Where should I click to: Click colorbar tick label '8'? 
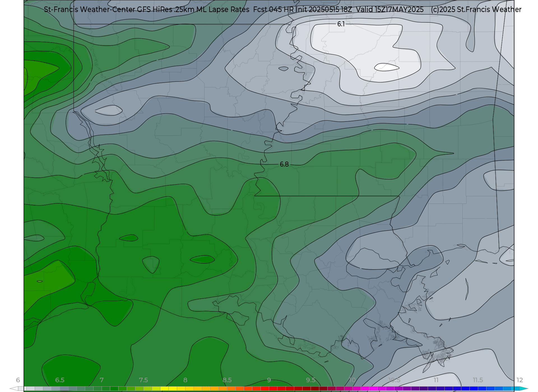point(185,380)
